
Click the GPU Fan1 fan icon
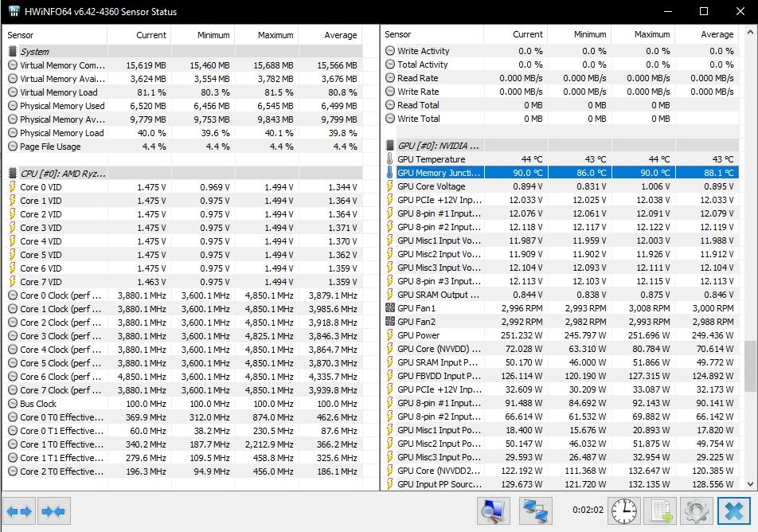point(389,307)
